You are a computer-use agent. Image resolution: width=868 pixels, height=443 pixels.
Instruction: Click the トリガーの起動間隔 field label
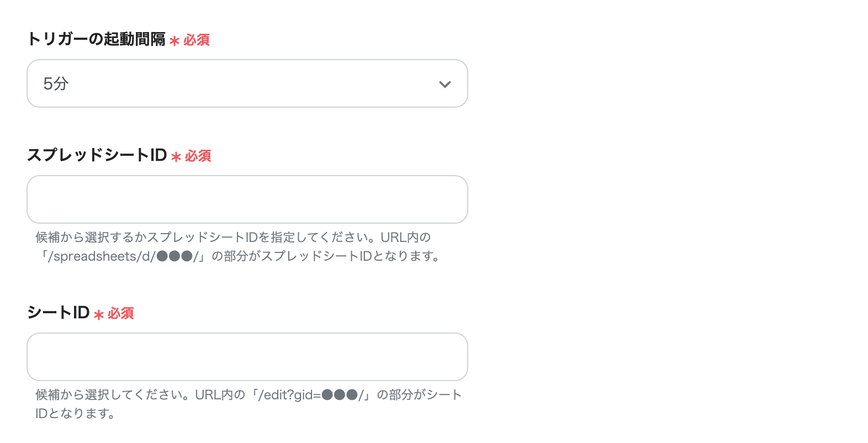tap(97, 39)
